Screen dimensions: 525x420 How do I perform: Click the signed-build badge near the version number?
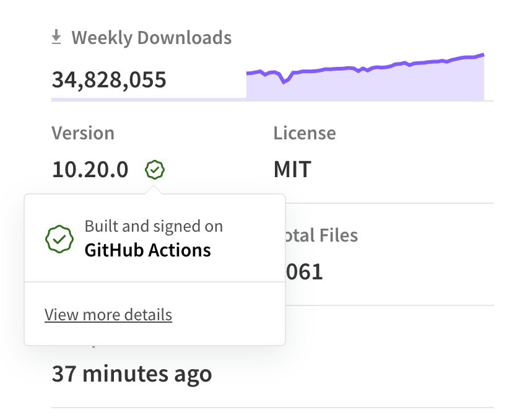[155, 168]
